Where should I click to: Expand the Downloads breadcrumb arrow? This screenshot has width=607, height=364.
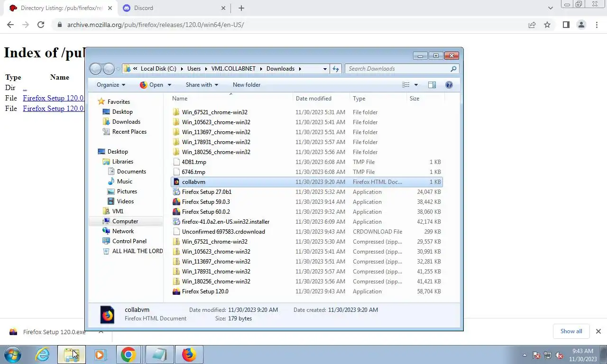[300, 69]
